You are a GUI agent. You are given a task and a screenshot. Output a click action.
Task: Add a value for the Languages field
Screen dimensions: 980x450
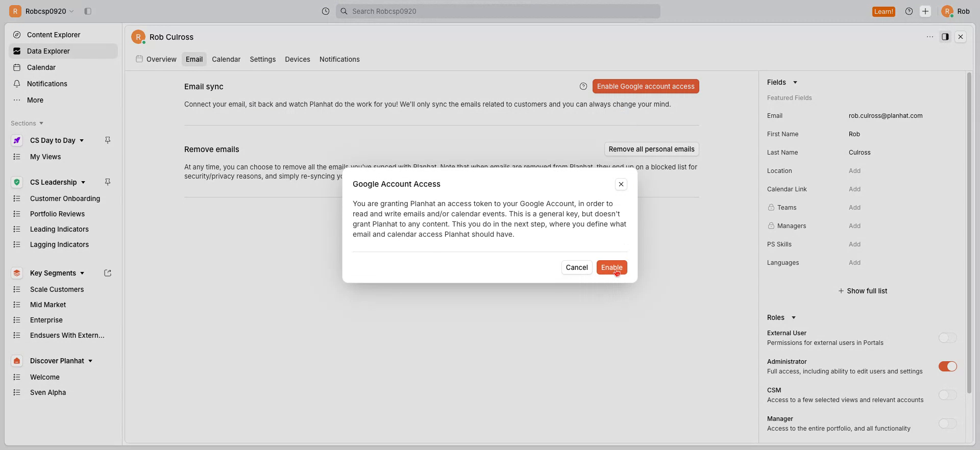[854, 263]
